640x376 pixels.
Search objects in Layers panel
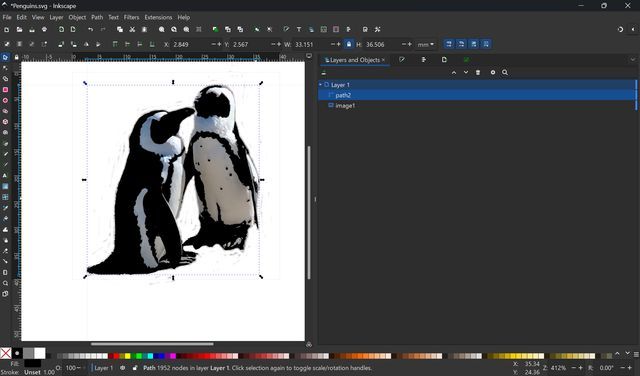(x=505, y=72)
